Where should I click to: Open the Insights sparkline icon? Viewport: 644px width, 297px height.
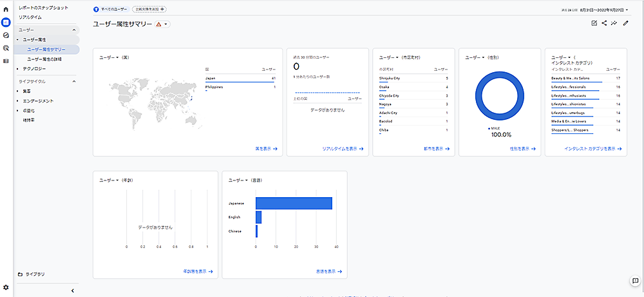tap(614, 23)
